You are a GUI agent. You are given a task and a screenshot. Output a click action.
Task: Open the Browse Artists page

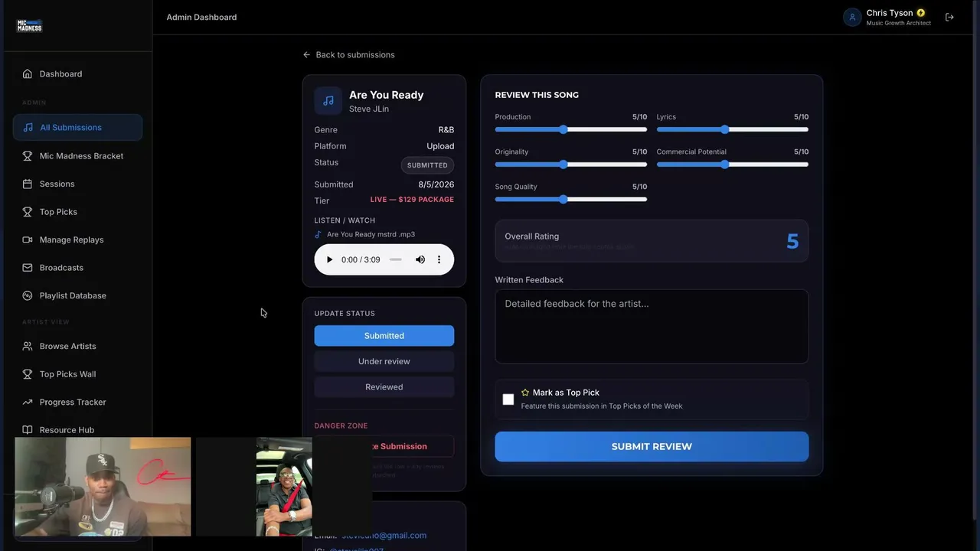[x=77, y=347]
